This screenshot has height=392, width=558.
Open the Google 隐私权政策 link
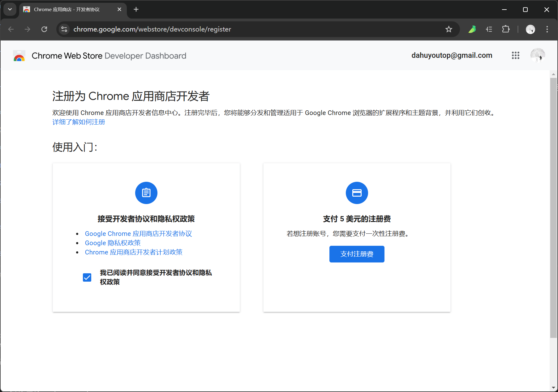click(113, 243)
